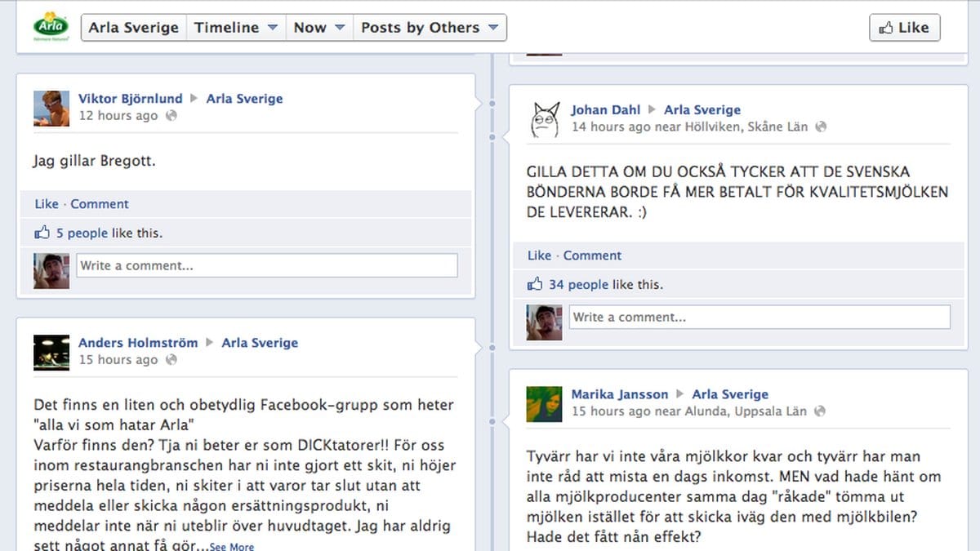The width and height of the screenshot is (980, 551).
Task: Click globe privacy icon on Johan's post
Action: coord(821,127)
